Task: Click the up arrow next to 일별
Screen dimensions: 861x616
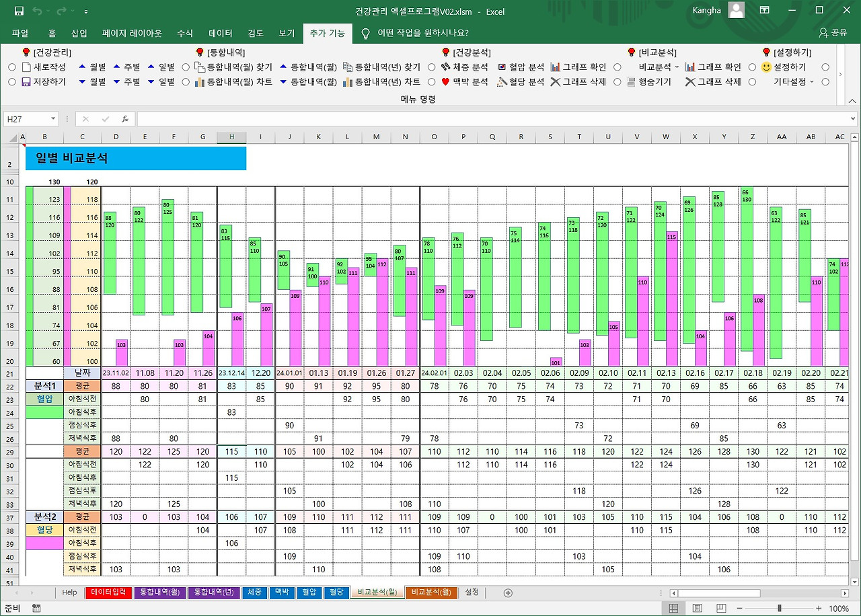Action: (151, 67)
